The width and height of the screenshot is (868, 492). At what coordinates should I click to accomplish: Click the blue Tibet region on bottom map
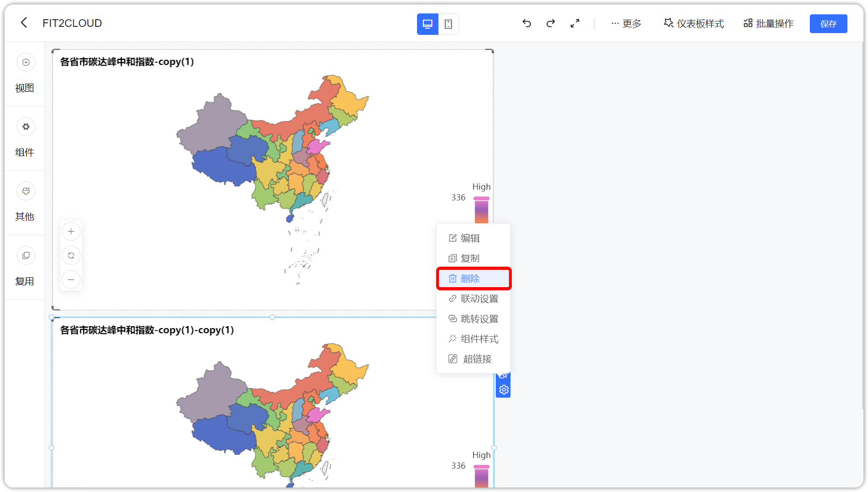(x=221, y=434)
